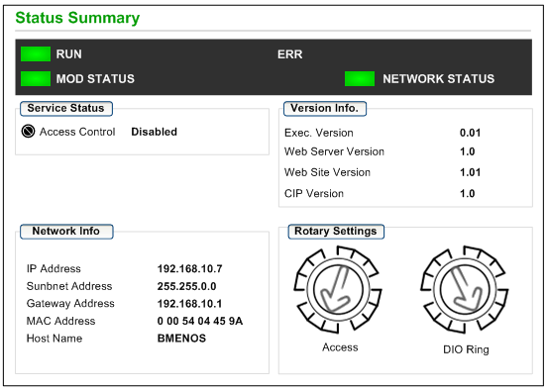Click the IP address value 192.168.10.7
Image resolution: width=547 pixels, height=392 pixels.
click(x=190, y=268)
